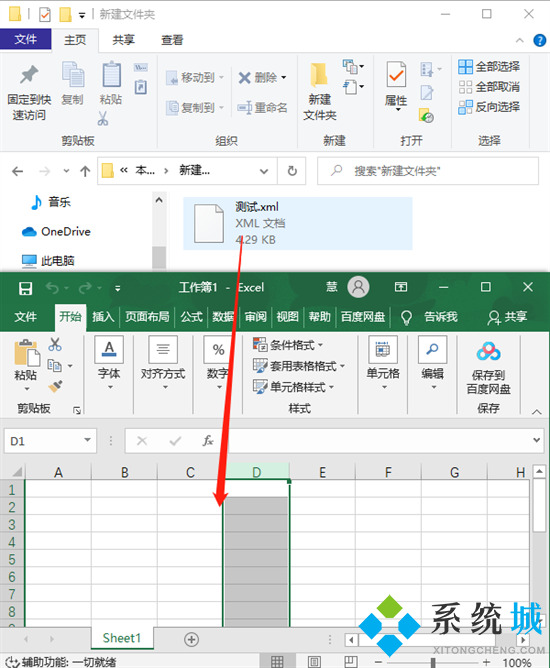Open Conditional Formatting dropdown
The width and height of the screenshot is (550, 668).
(x=288, y=345)
